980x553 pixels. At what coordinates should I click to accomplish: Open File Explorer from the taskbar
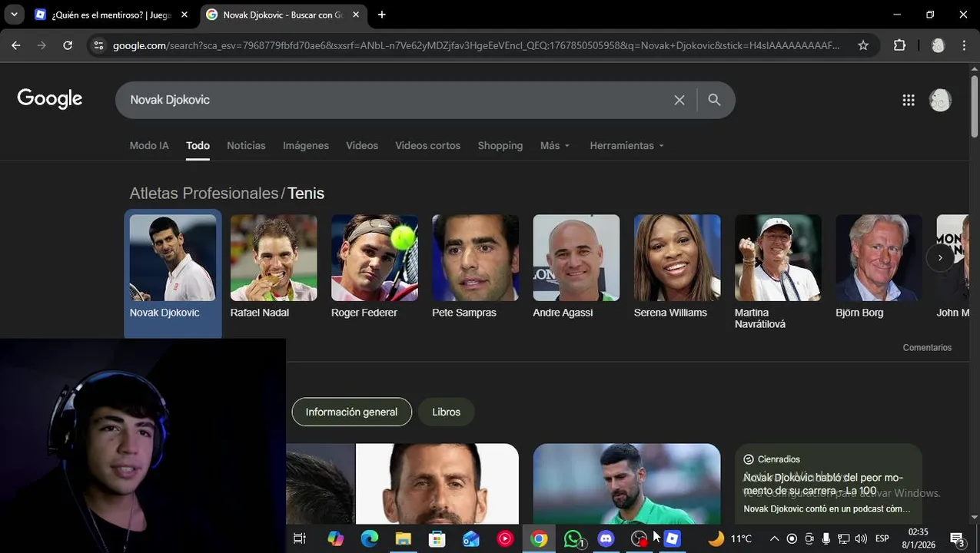[x=404, y=538]
